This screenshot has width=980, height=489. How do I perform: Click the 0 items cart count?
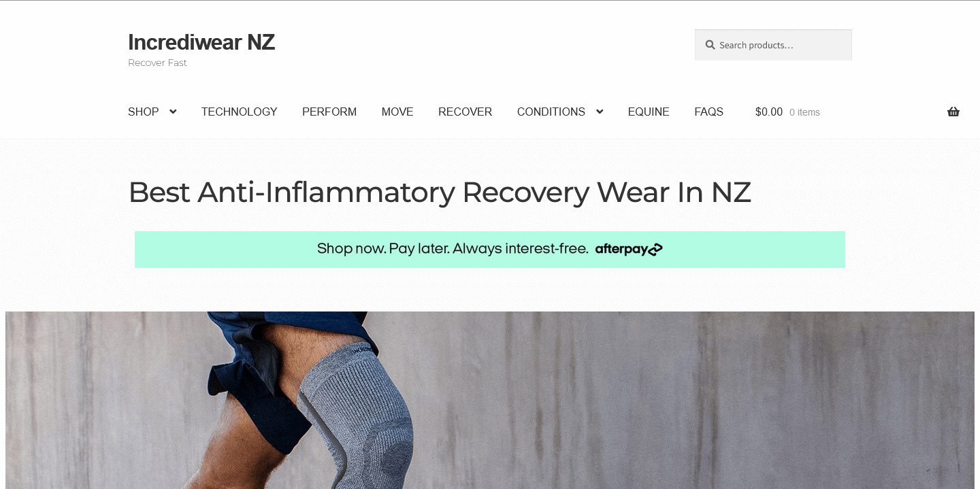tap(804, 112)
